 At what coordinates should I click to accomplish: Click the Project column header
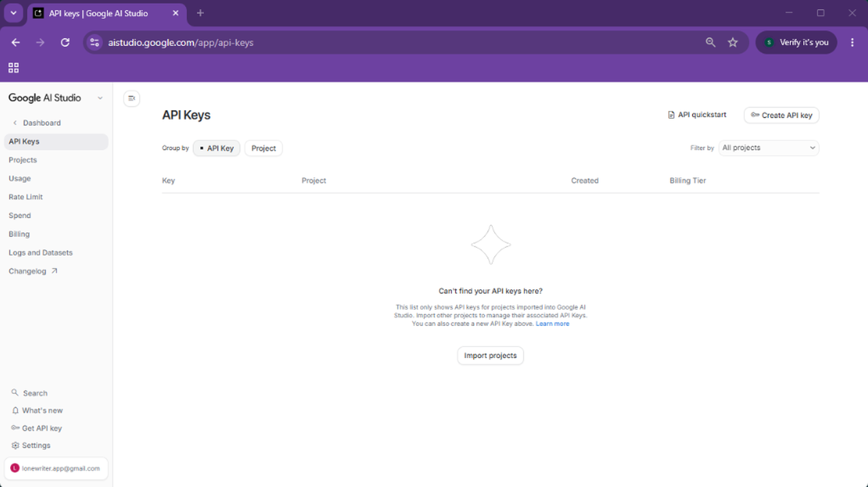[314, 181]
